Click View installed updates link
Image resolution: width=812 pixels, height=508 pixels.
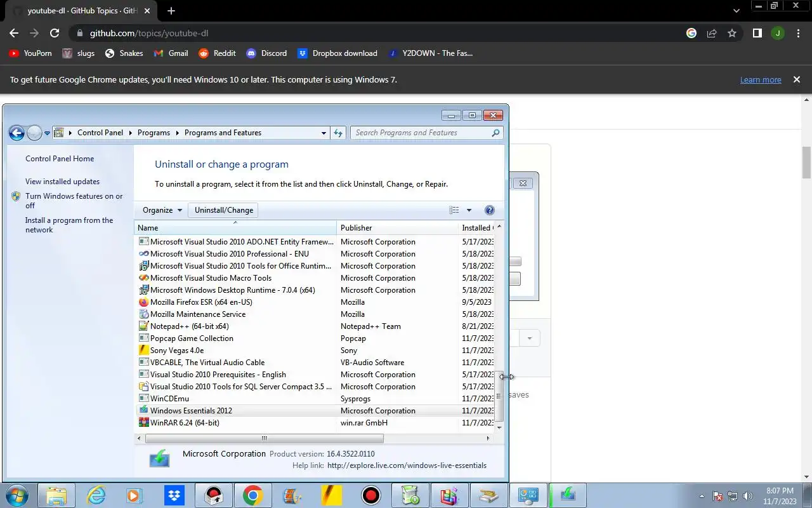pyautogui.click(x=62, y=182)
